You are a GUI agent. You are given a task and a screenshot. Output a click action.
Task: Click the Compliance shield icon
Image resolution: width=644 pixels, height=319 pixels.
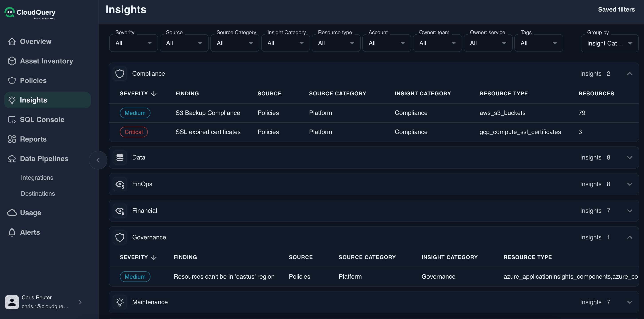(x=120, y=73)
